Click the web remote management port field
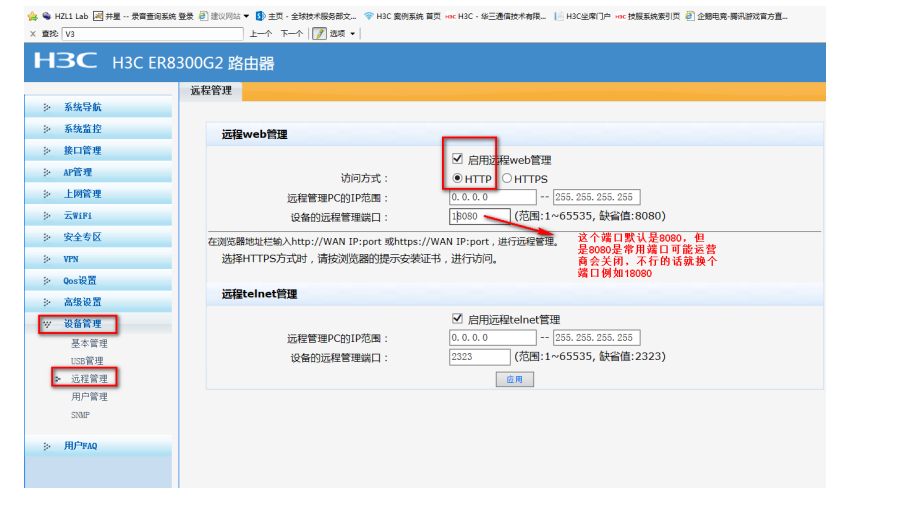The image size is (904, 513). pyautogui.click(x=480, y=216)
